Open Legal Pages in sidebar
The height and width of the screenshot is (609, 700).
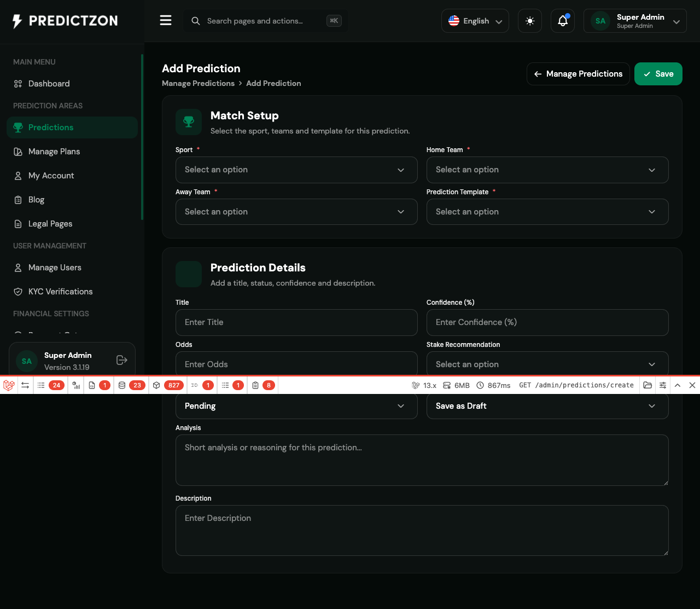tap(72, 224)
